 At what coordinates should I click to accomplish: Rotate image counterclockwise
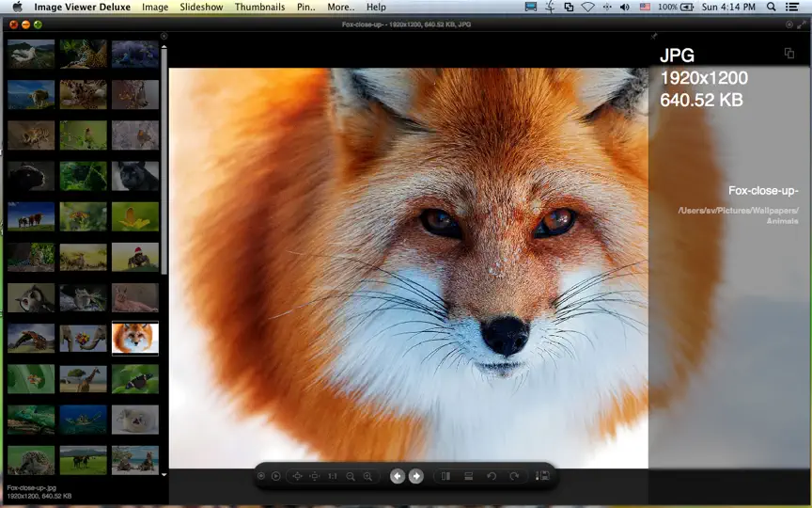(492, 476)
